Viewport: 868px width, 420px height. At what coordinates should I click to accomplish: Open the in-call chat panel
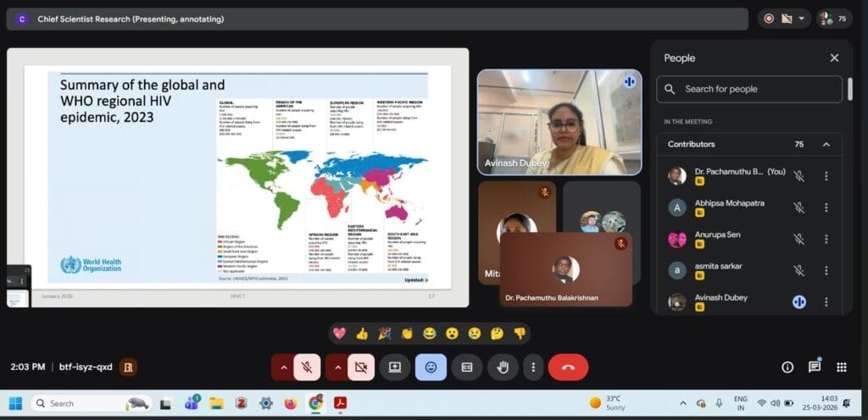(814, 367)
